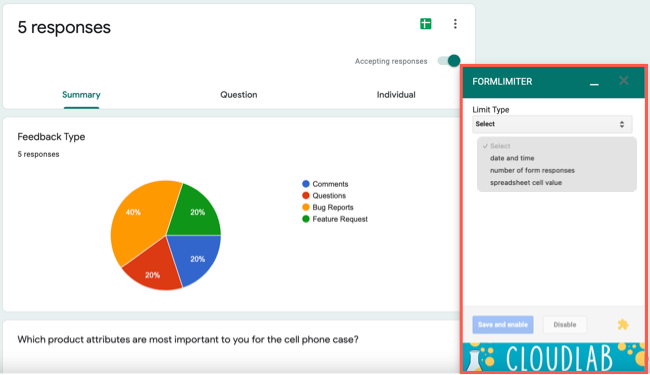The width and height of the screenshot is (650, 375).
Task: Open responses in Google Sheets icon
Action: (426, 24)
